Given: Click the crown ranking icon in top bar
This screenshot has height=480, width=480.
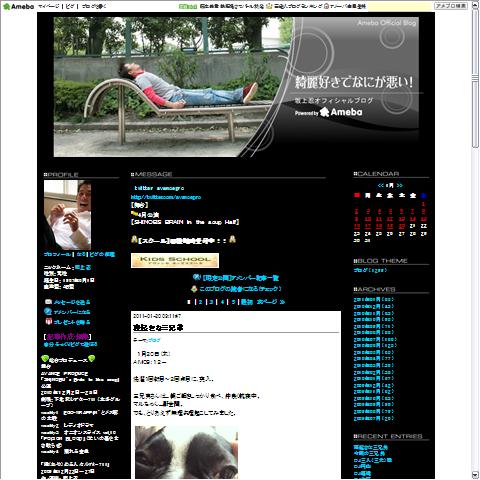Looking at the screenshot, I should 269,6.
